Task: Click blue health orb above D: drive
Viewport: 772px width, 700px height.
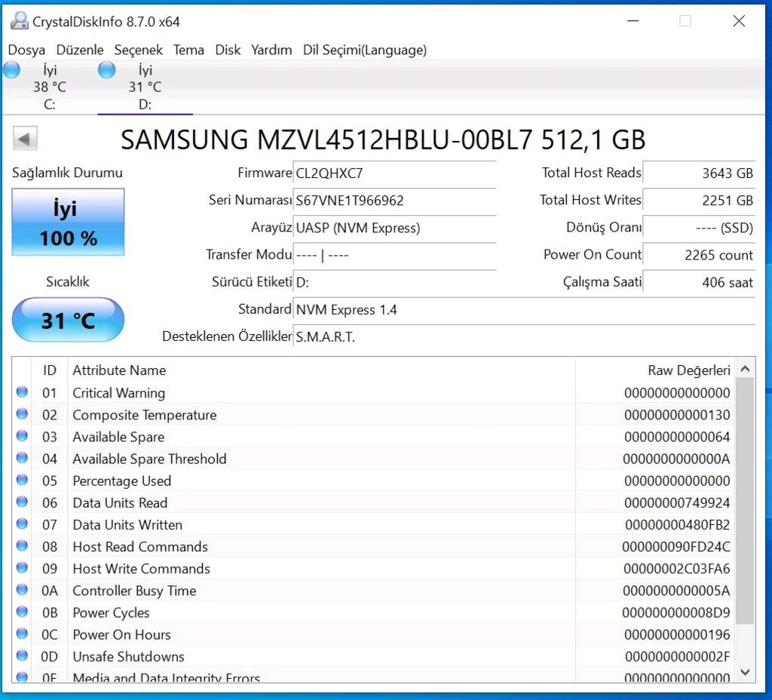Action: (106, 70)
